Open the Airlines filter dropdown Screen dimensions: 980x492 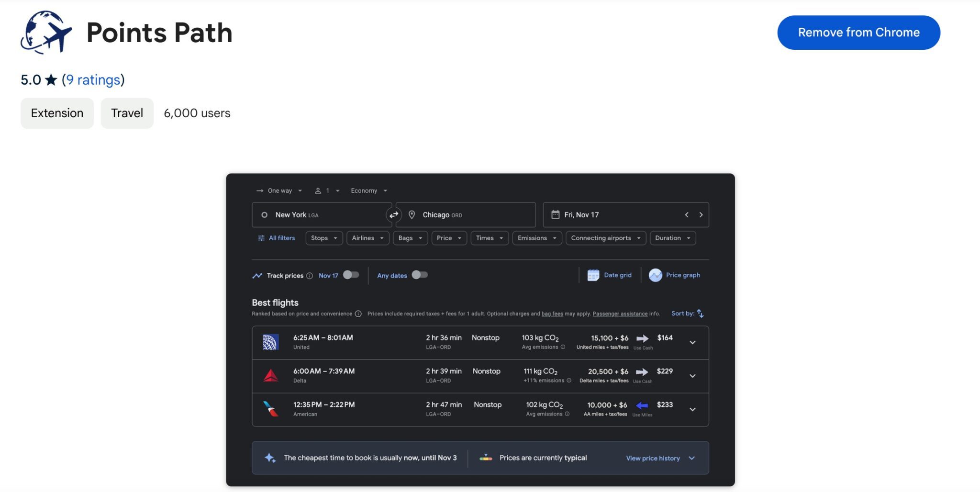(x=367, y=238)
